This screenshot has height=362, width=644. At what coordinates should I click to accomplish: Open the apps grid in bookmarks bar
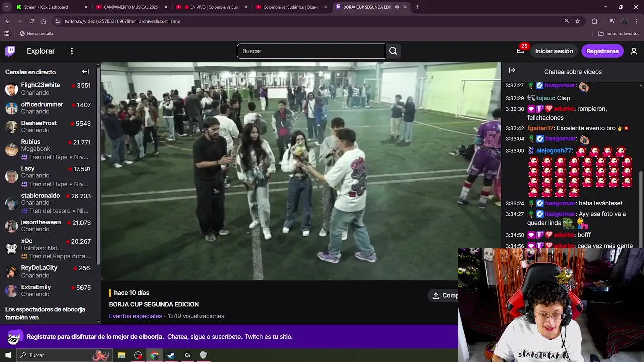[x=7, y=34]
